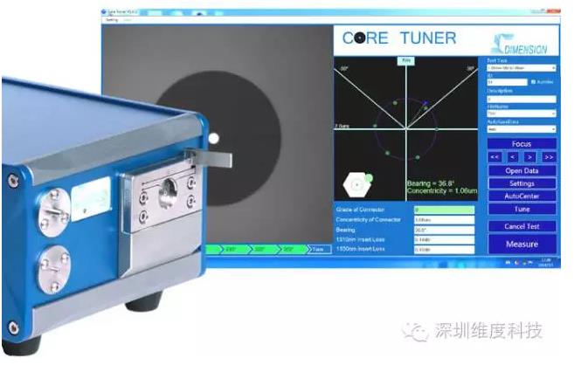Click the >> fast forward step button
The width and height of the screenshot is (588, 365).
click(x=549, y=157)
